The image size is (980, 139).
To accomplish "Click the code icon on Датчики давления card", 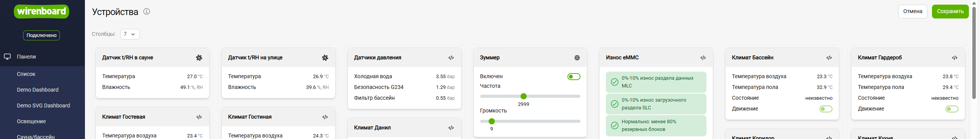I will pos(451,58).
